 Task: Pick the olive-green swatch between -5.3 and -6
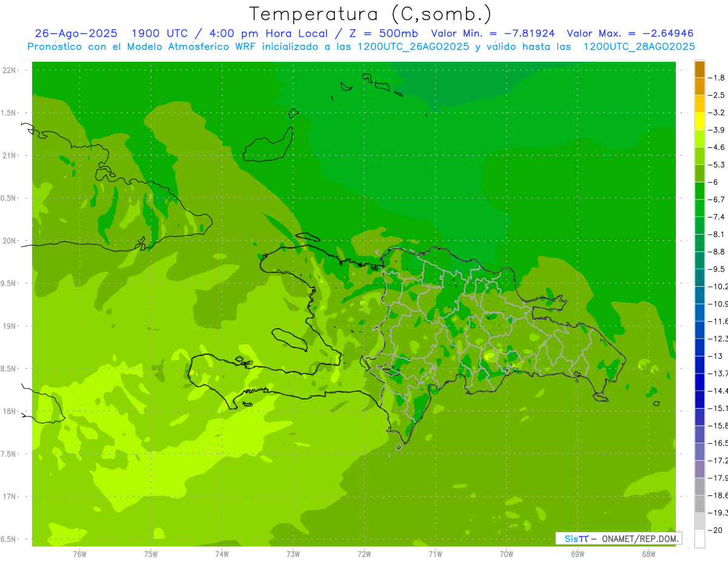699,173
